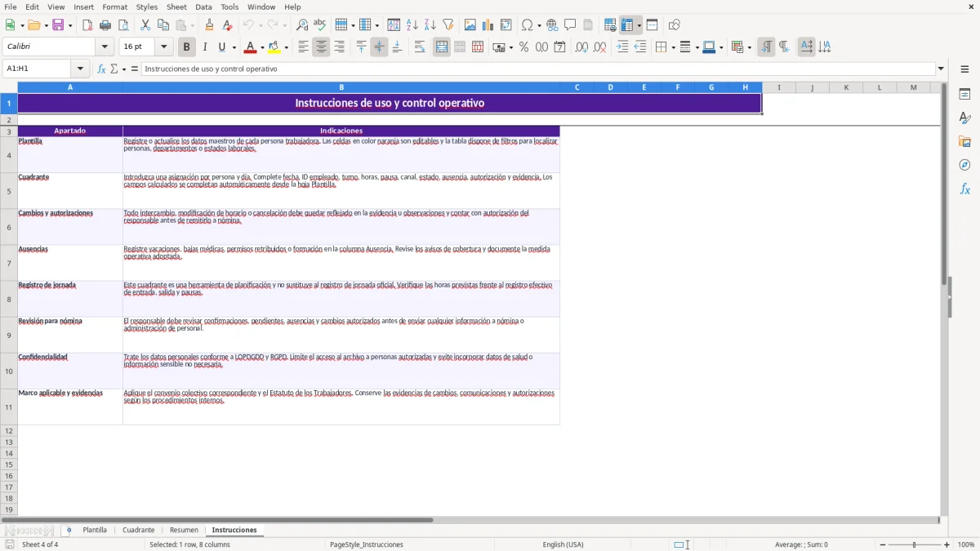Viewport: 980px width, 551px height.
Task: Apply the yellow background color swatch
Action: [x=275, y=47]
